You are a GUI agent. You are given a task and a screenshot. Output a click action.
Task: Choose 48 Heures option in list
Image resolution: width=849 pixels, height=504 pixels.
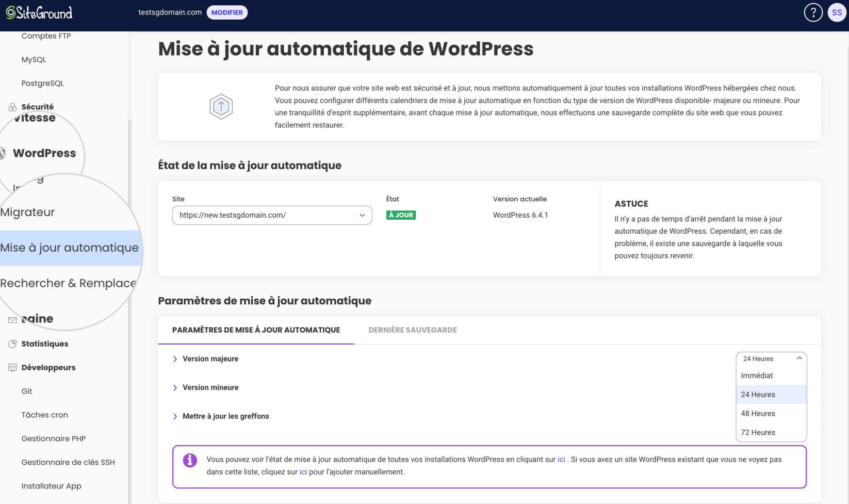[771, 414]
